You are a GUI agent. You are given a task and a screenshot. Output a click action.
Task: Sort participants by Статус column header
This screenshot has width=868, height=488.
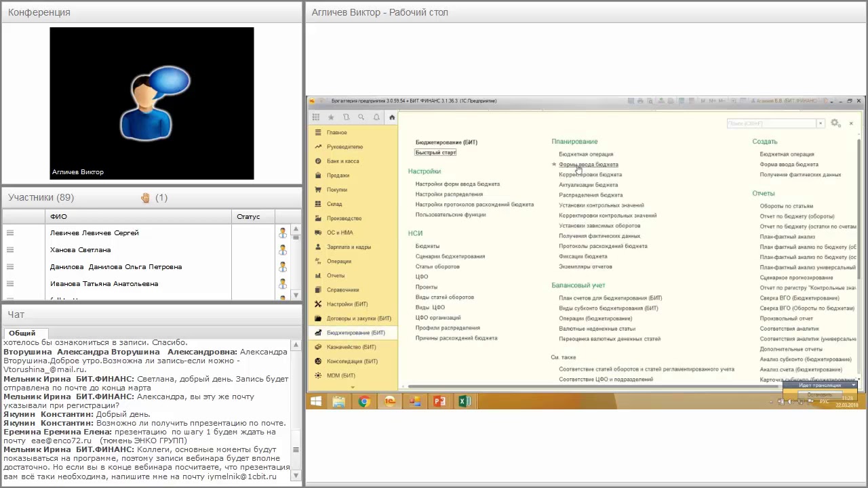[x=254, y=217]
